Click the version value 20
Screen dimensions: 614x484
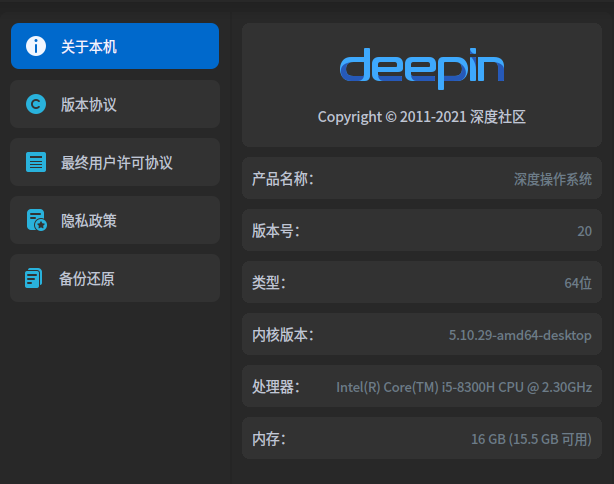[x=584, y=231]
